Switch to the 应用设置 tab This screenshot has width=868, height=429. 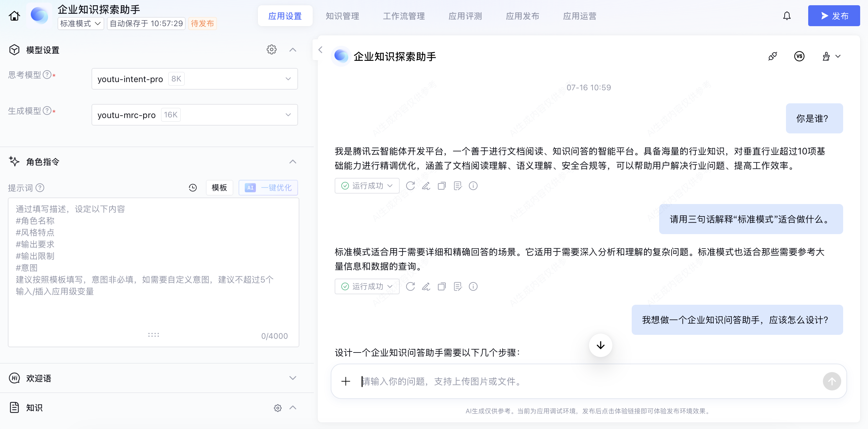[x=285, y=16]
